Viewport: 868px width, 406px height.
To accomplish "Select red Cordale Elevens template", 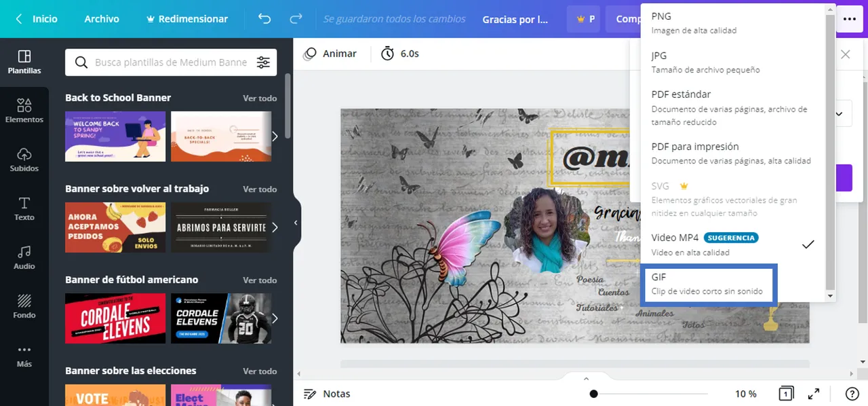I will coord(115,318).
